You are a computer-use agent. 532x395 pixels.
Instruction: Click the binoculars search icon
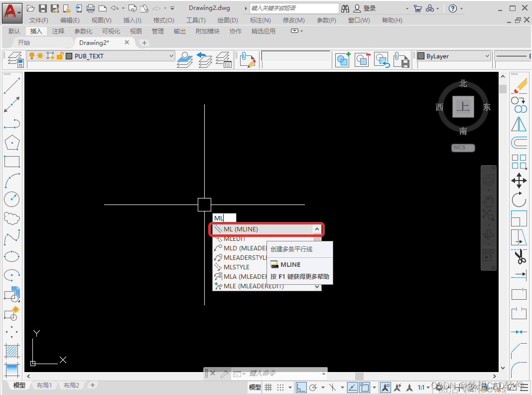click(x=345, y=8)
